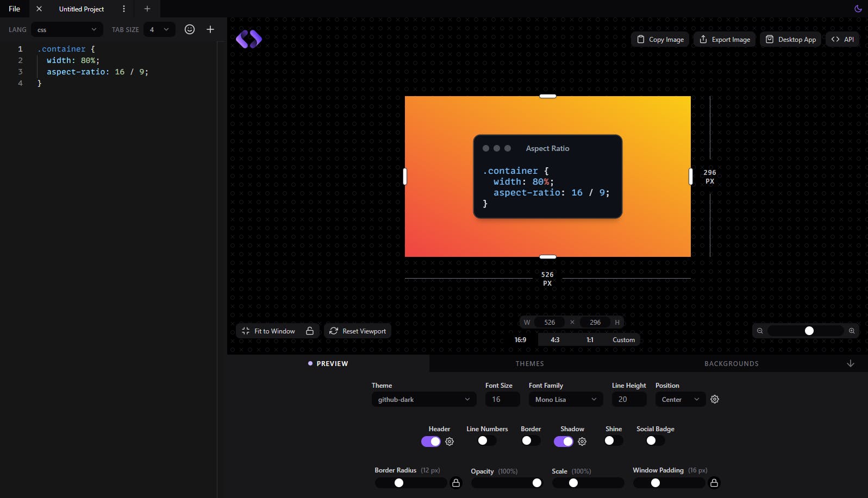Toggle the dark mode moon icon
Image resolution: width=868 pixels, height=498 pixels.
(x=858, y=9)
